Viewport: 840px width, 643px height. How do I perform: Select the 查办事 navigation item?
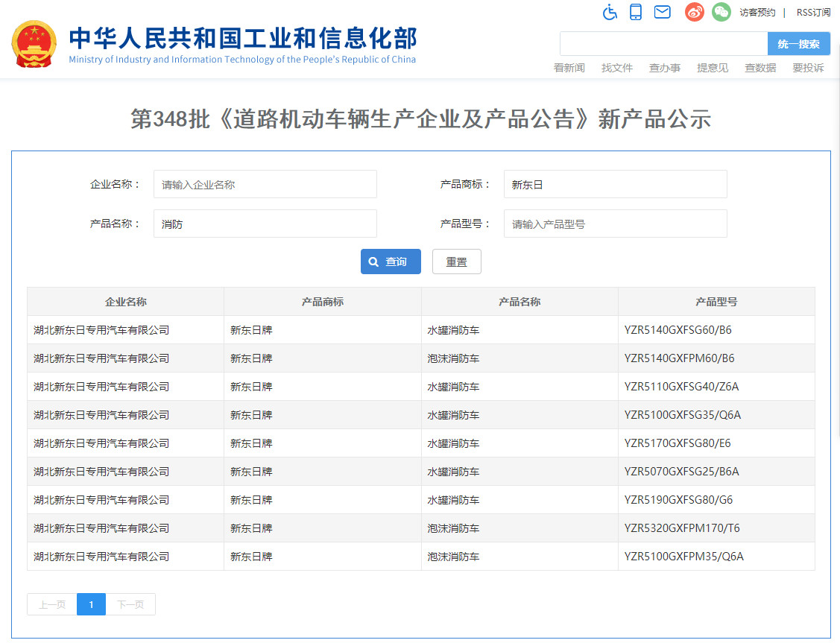(665, 68)
